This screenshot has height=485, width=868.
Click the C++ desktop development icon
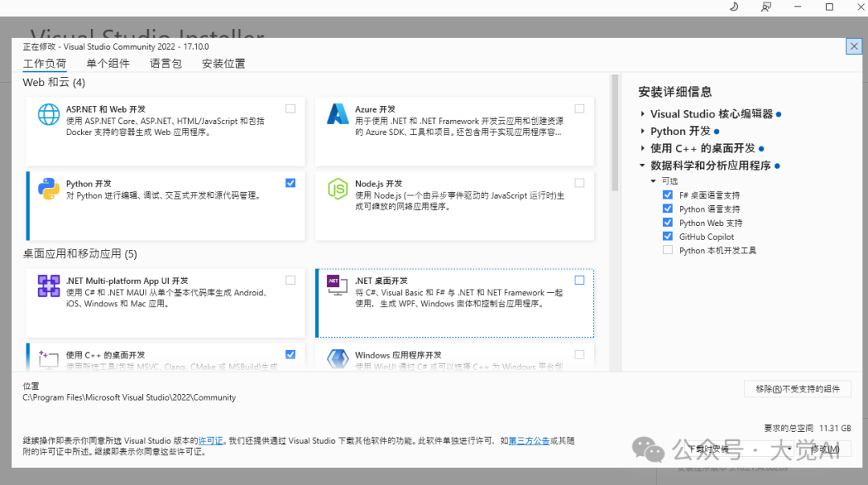(x=48, y=360)
